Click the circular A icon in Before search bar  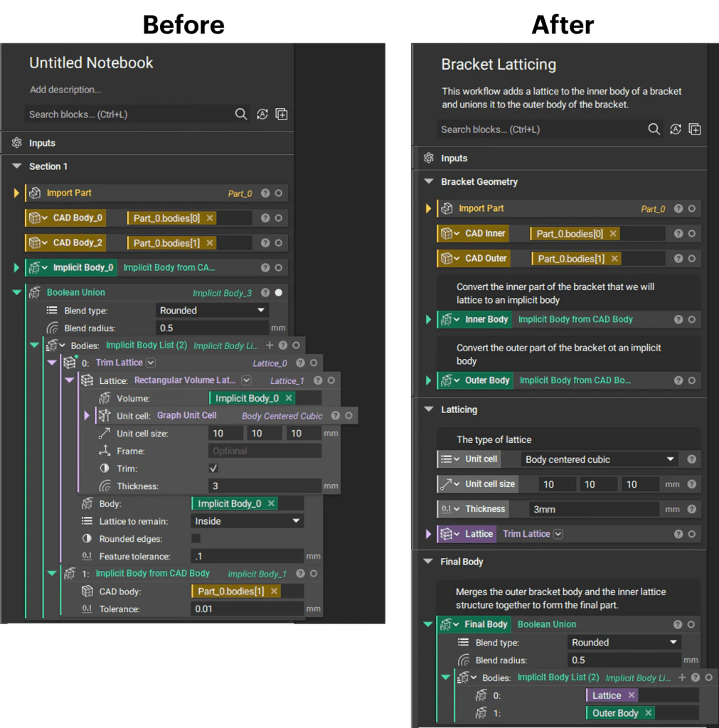[262, 114]
